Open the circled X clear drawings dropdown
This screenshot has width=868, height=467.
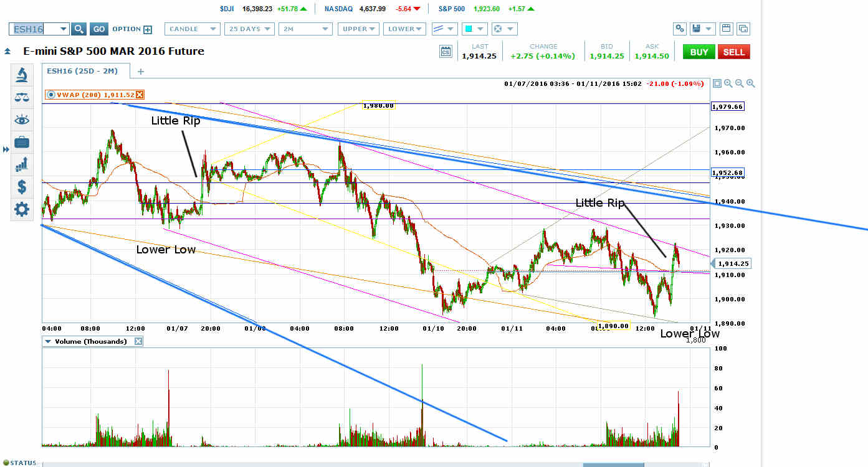click(503, 29)
